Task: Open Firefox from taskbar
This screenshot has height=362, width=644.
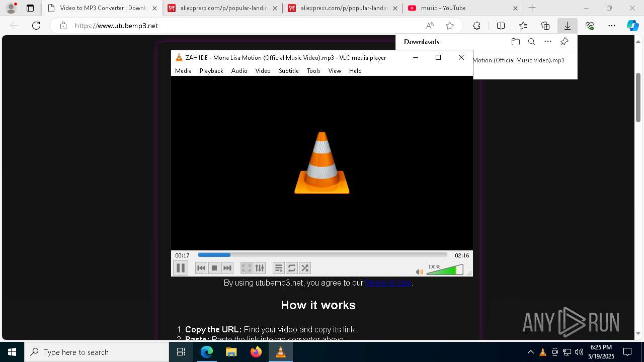Action: pyautogui.click(x=256, y=352)
